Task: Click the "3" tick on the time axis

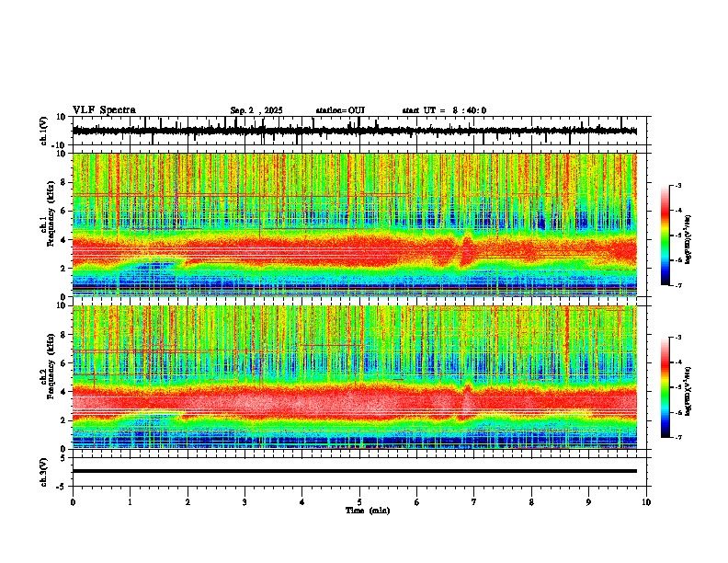Action: [x=245, y=502]
